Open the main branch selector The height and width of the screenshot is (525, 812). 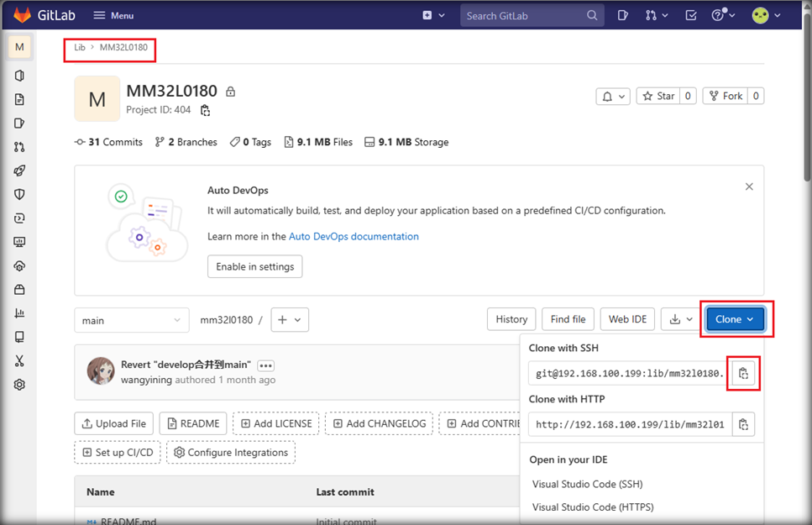click(131, 320)
